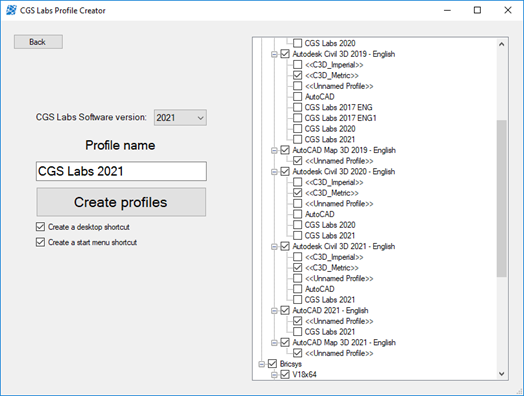This screenshot has width=524, height=396.
Task: Uncheck Unnamed Profile under AutoCAD Map 3D 2019
Action: pos(297,161)
